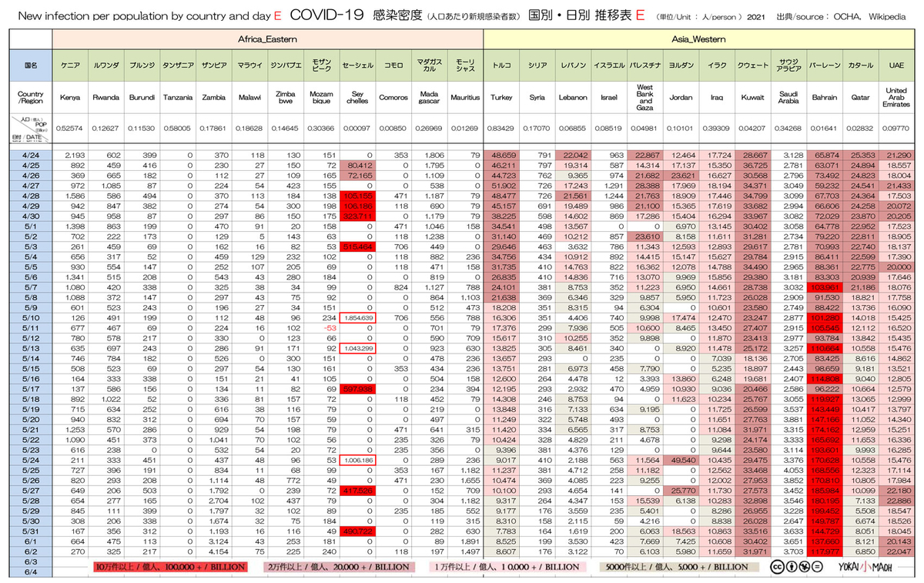Viewport: 924px width, 583px height.
Task: Click the Zambia column header
Action: coord(213,98)
